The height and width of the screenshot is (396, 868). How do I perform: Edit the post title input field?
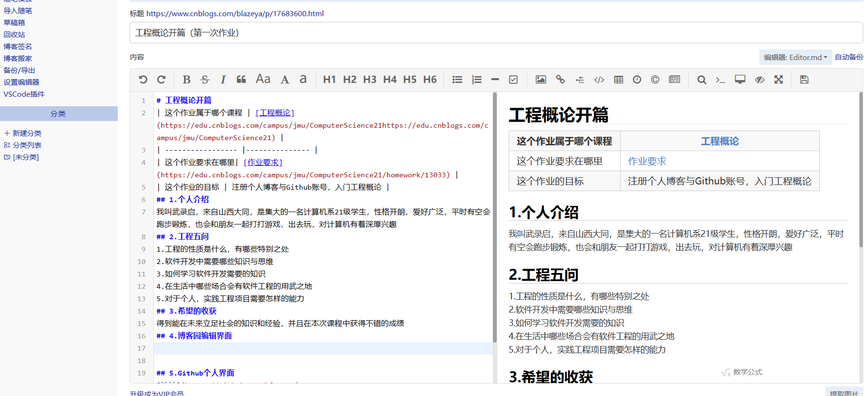coord(496,32)
